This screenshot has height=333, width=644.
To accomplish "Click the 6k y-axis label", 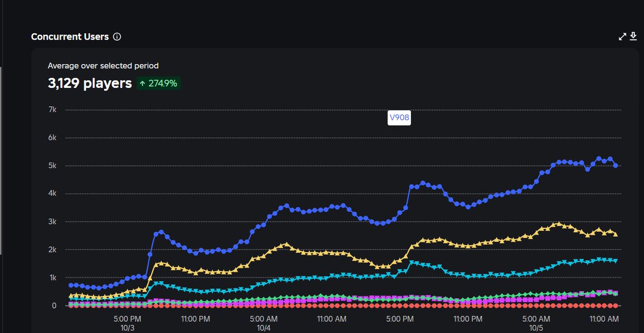I will coord(53,138).
